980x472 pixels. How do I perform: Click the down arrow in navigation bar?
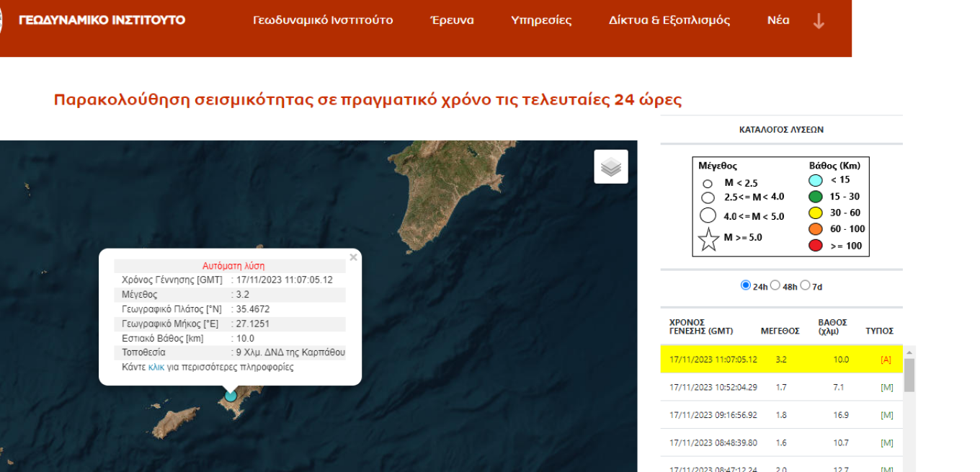(819, 21)
